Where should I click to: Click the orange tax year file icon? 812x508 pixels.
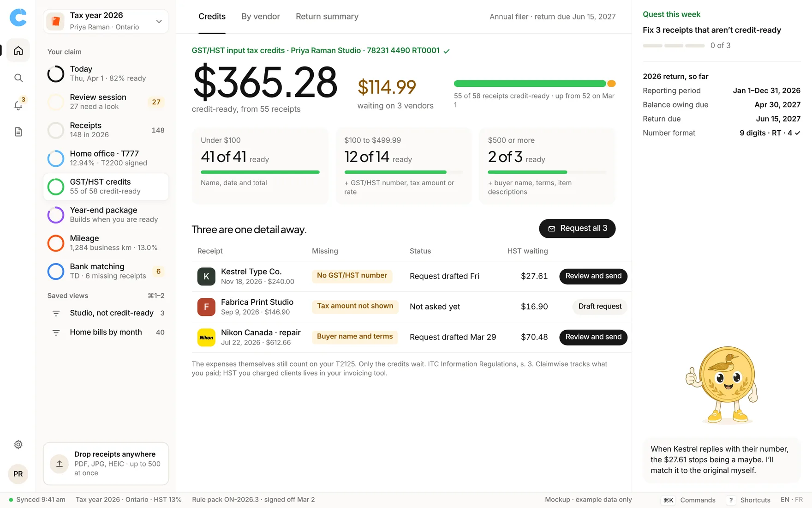point(56,21)
